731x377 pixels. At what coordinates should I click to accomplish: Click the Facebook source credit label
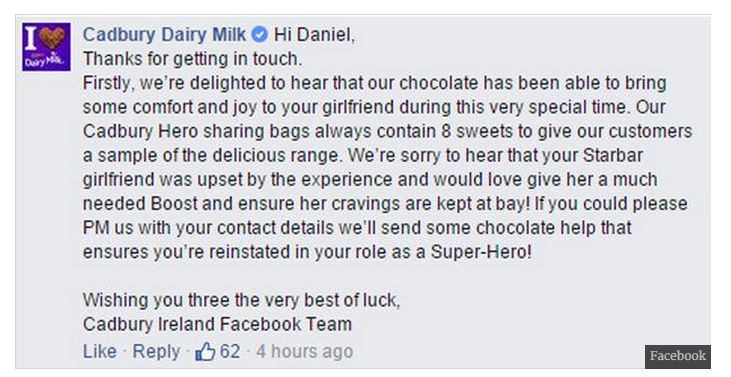678,356
